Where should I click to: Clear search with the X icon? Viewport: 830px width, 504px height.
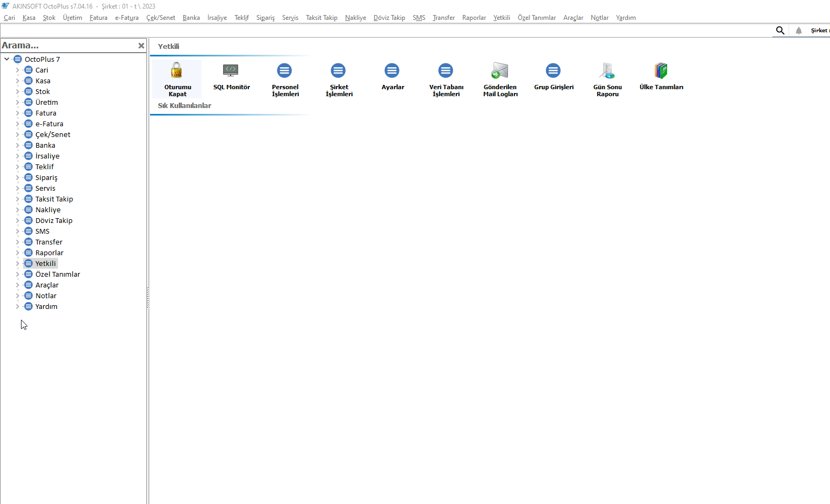click(x=141, y=46)
